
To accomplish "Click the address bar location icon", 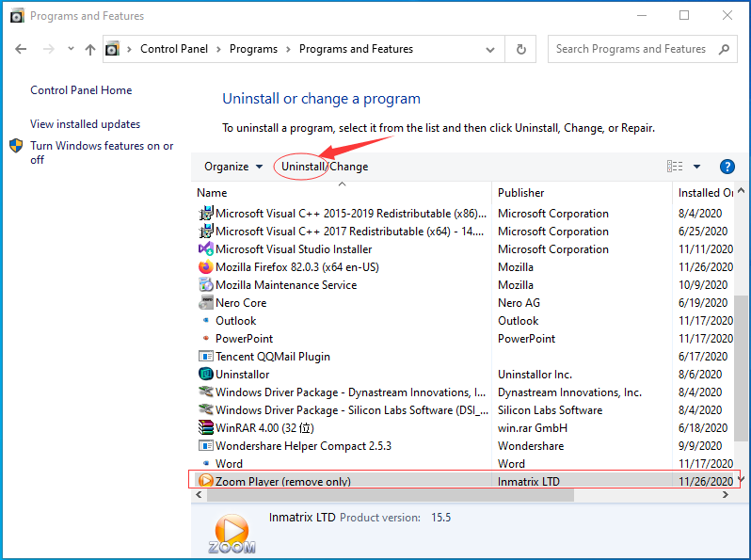I will pos(112,49).
